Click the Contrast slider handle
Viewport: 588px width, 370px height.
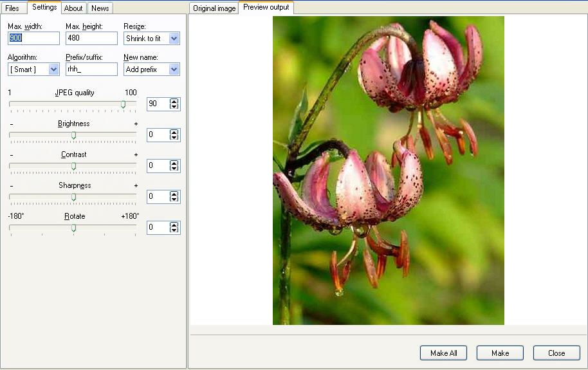coord(74,166)
